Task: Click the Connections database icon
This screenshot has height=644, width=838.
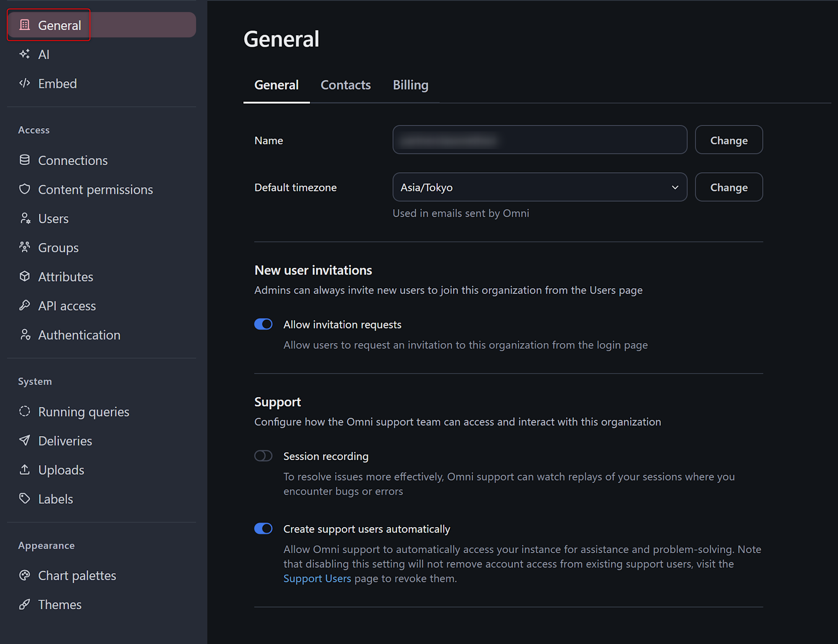Action: click(x=25, y=160)
